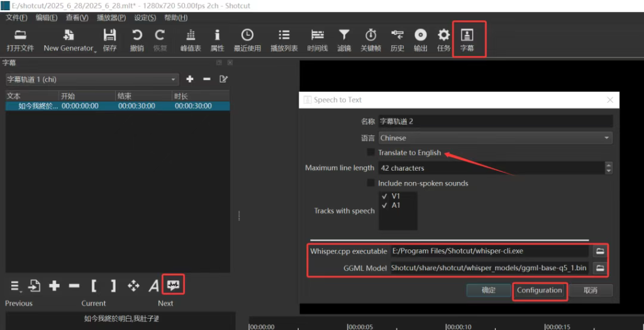Show the 时间线 timeline panel
The height and width of the screenshot is (330, 644).
point(318,40)
